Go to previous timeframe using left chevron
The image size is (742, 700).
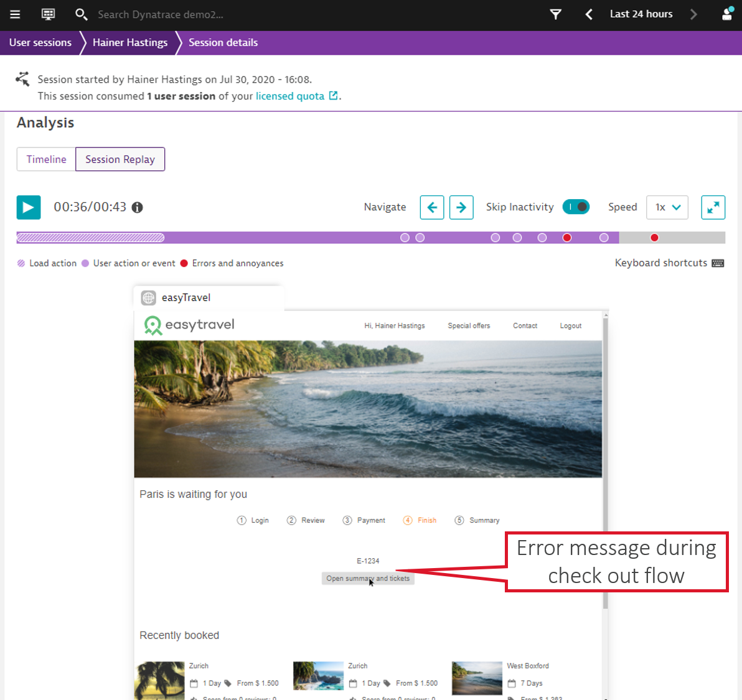click(589, 14)
